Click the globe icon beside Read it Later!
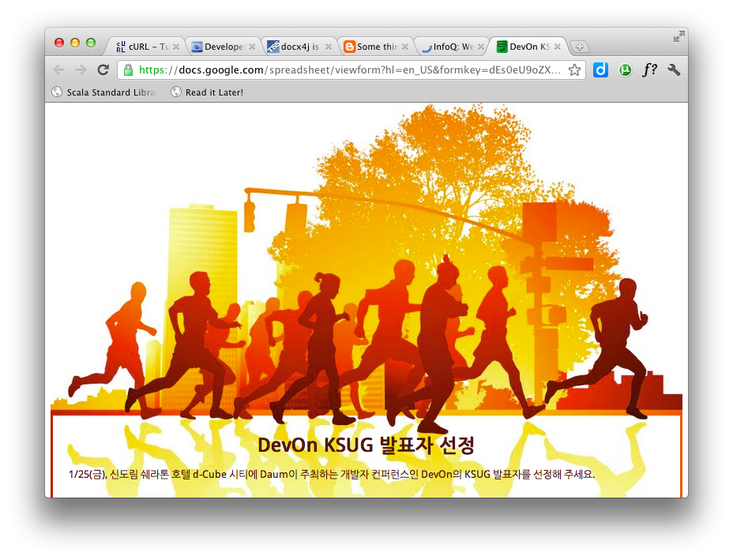 176,92
